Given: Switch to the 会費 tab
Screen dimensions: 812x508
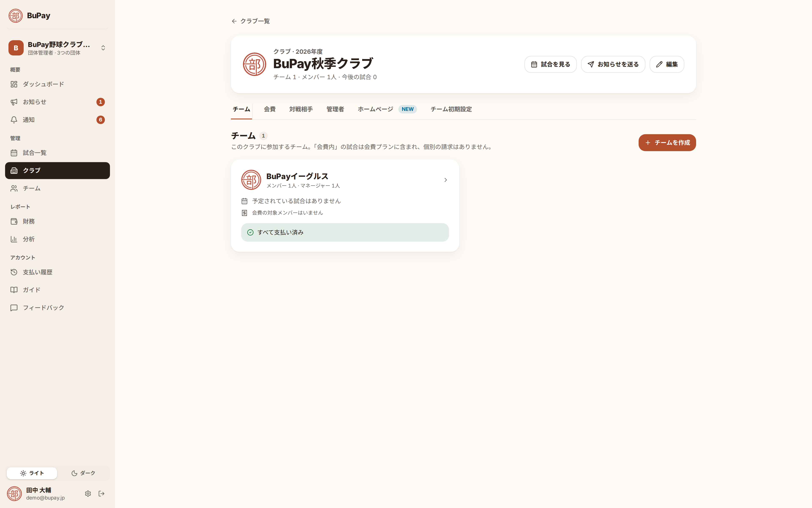Looking at the screenshot, I should click(269, 109).
